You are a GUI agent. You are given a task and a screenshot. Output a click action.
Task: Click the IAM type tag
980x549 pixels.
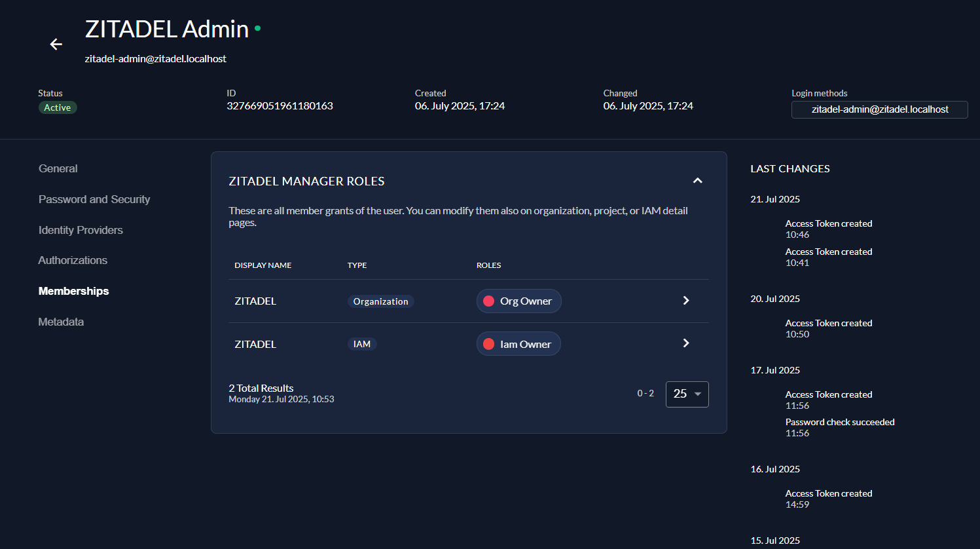(362, 344)
